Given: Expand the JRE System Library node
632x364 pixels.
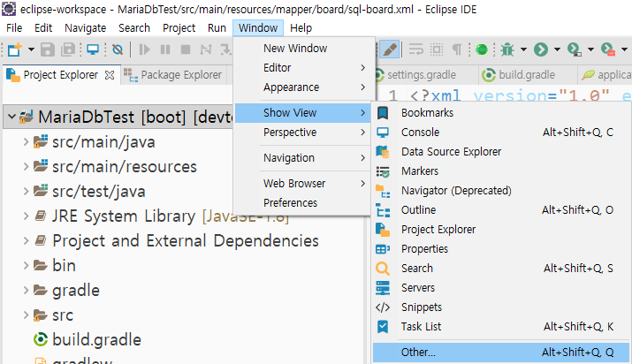Looking at the screenshot, I should 26,216.
